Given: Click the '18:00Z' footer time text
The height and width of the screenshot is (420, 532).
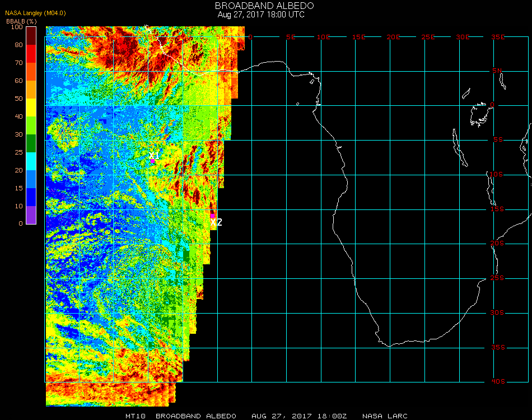Looking at the screenshot, I should [x=332, y=416].
